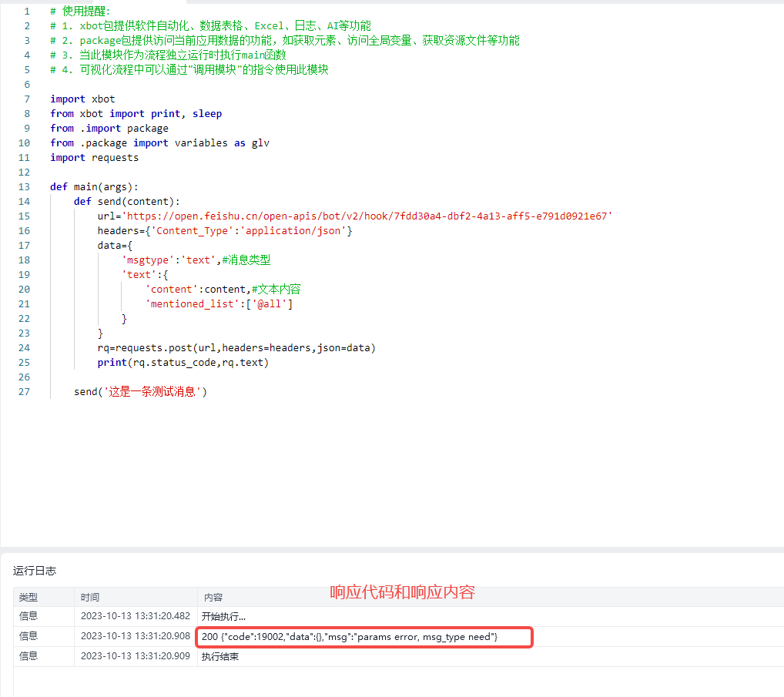Click line number 13 in the gutter
Viewport: 784px width, 697px height.
point(24,186)
